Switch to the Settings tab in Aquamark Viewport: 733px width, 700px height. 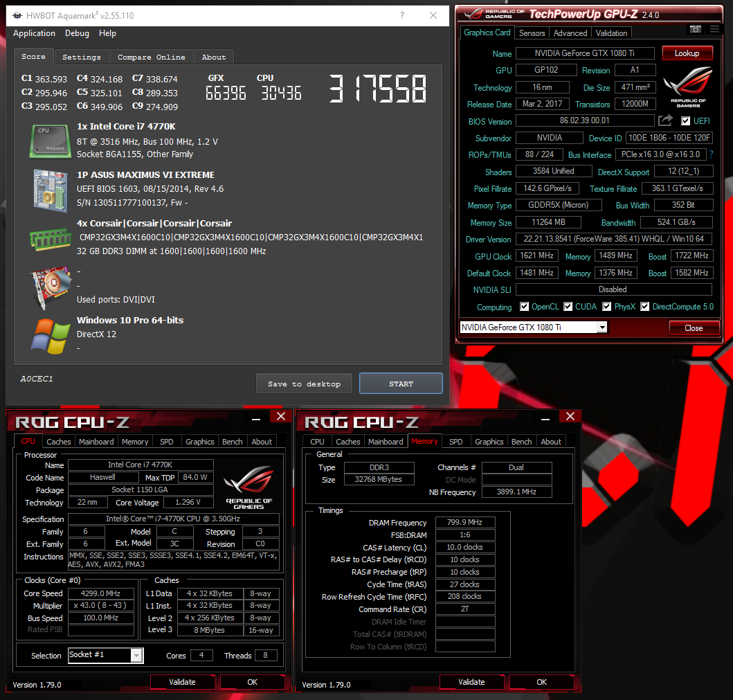point(82,57)
